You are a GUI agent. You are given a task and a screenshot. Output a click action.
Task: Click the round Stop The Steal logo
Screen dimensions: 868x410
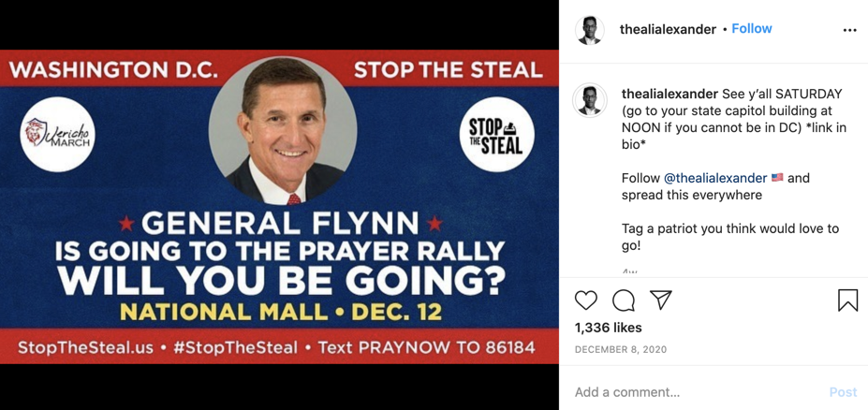tap(496, 134)
